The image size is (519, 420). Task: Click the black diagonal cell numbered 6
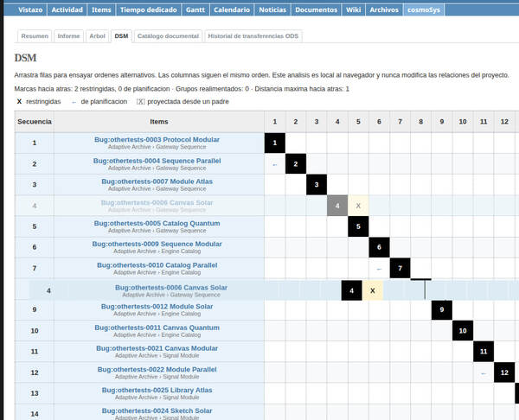point(379,247)
